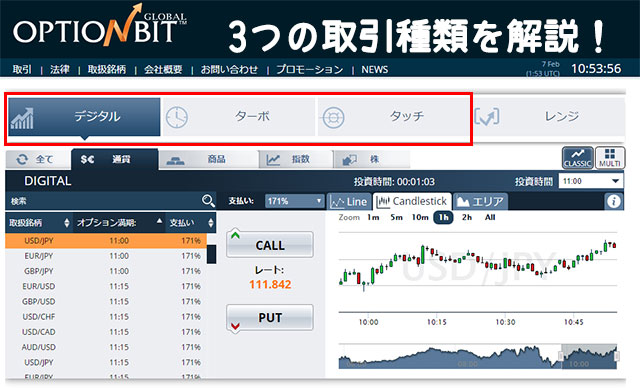Image resolution: width=640 pixels, height=388 pixels.
Task: Open the NEWS menu item
Action: point(375,69)
